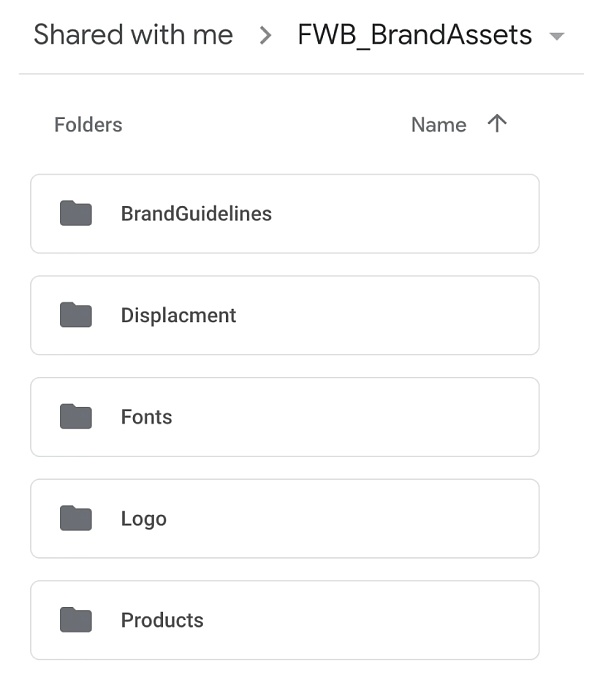Click the folder icon beside Products
This screenshot has width=600, height=688.
76,620
